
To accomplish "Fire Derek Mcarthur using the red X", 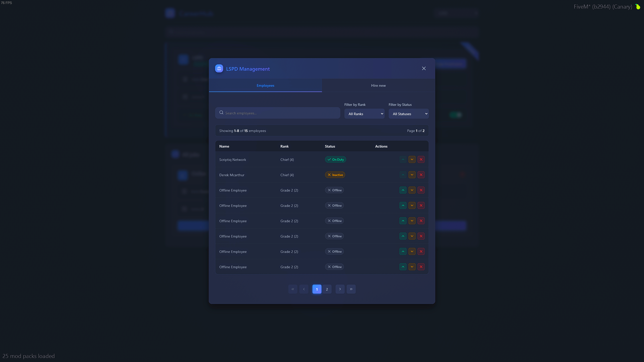I will click(421, 175).
